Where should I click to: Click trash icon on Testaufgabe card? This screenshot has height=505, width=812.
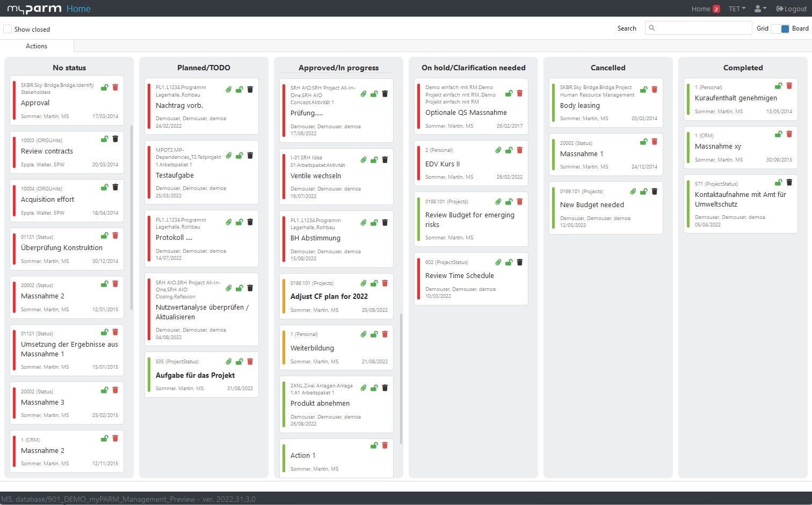coord(250,156)
